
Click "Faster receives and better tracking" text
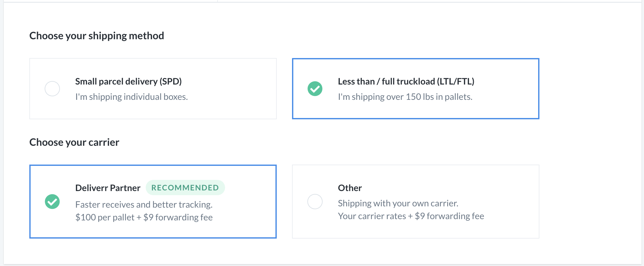[x=144, y=204]
